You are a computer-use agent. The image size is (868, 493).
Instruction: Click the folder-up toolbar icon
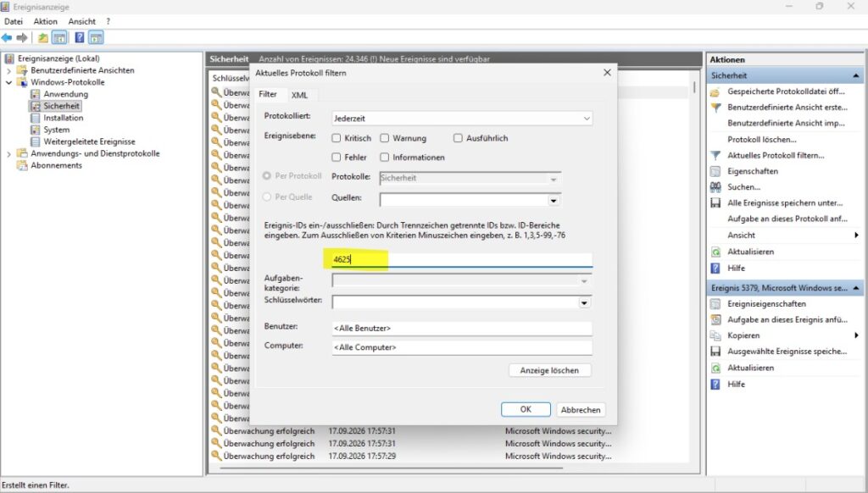click(x=42, y=37)
